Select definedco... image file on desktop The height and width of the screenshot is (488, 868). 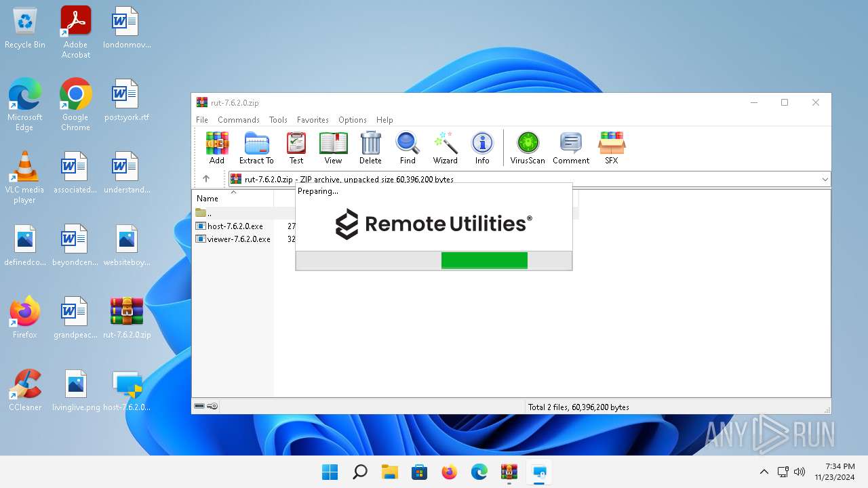pos(25,245)
